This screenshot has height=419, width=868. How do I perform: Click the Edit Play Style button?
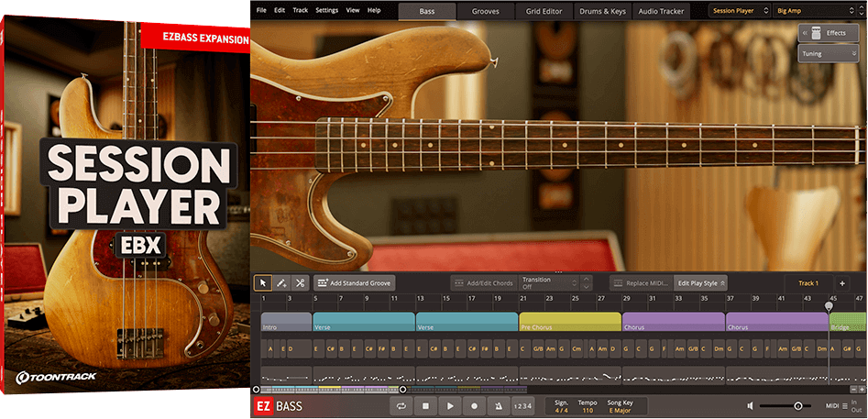coord(702,283)
